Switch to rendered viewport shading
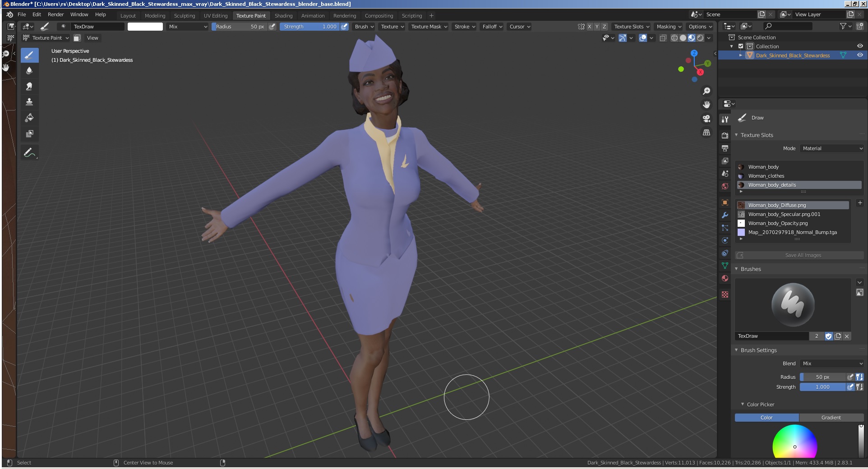The height and width of the screenshot is (469, 868). click(700, 38)
